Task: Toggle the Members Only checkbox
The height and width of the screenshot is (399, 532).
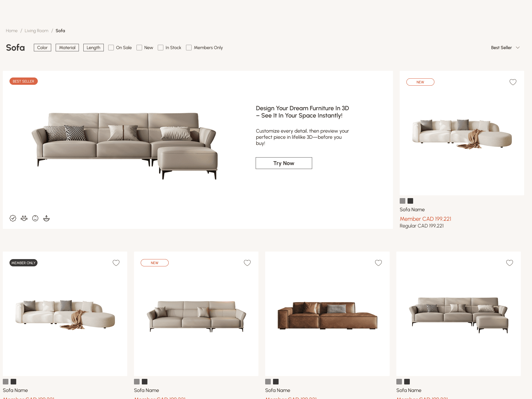Action: [189, 48]
